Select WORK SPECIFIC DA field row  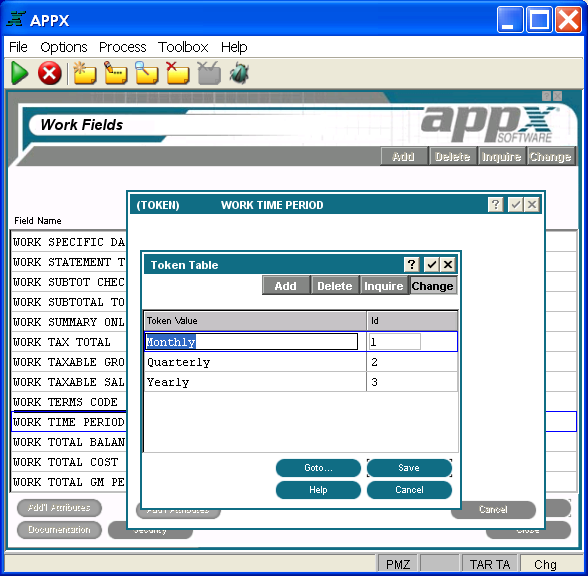(x=69, y=242)
